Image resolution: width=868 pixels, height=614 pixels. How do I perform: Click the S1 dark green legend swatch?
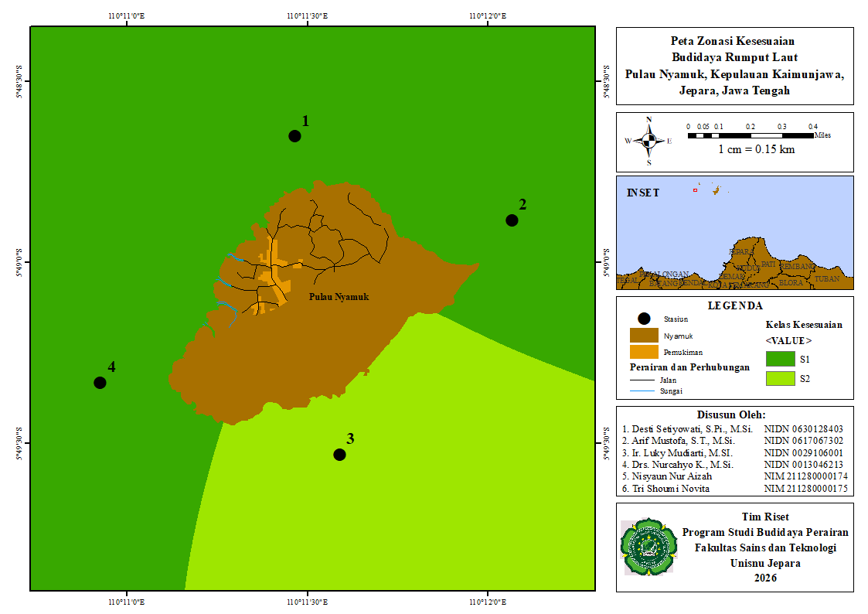tap(781, 359)
